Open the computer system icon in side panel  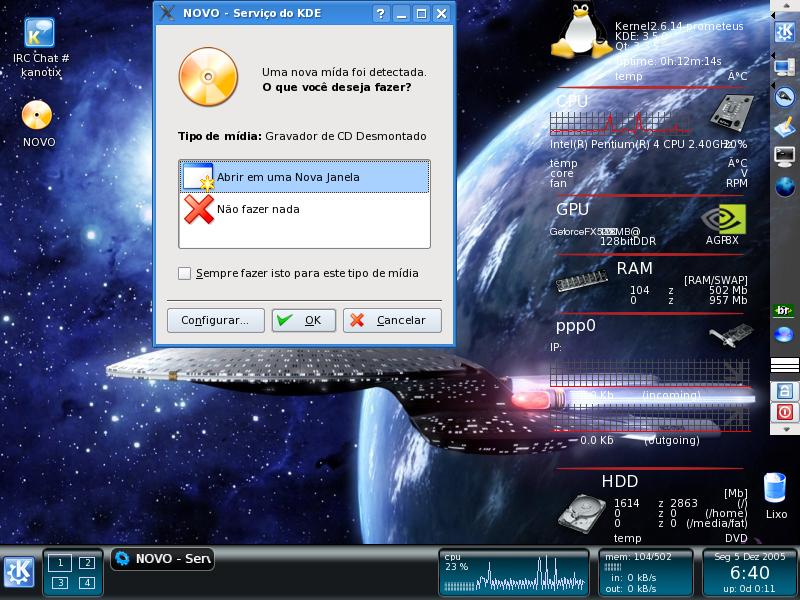784,66
